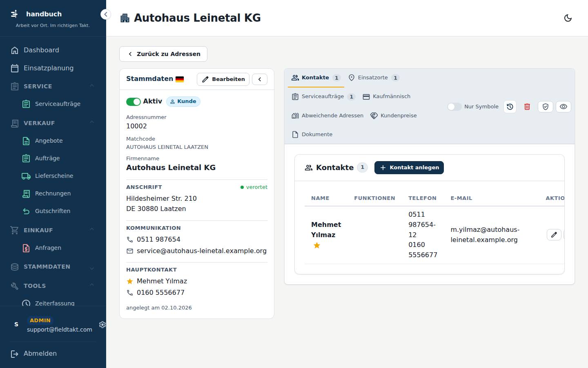Click Abmelden to log out

pyautogui.click(x=53, y=354)
